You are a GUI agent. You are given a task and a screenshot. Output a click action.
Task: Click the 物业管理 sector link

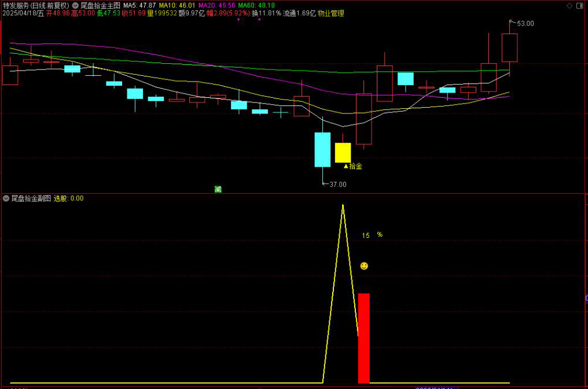[331, 13]
